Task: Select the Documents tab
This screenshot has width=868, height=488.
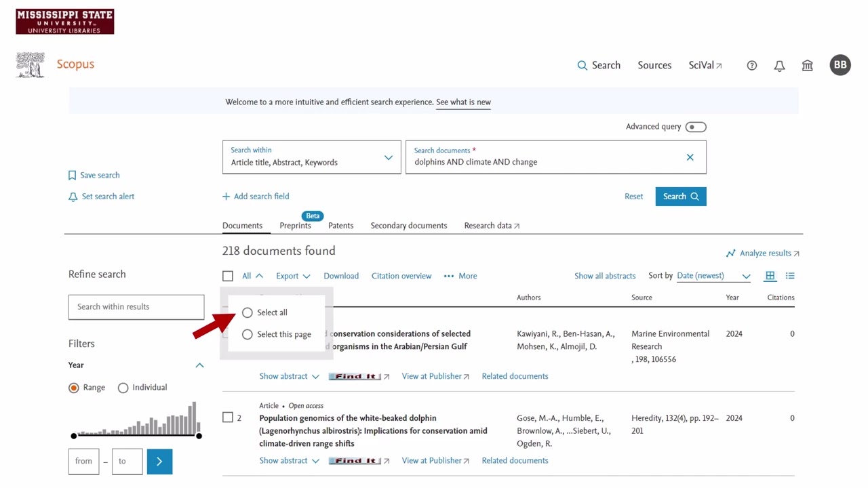Action: [x=242, y=226]
